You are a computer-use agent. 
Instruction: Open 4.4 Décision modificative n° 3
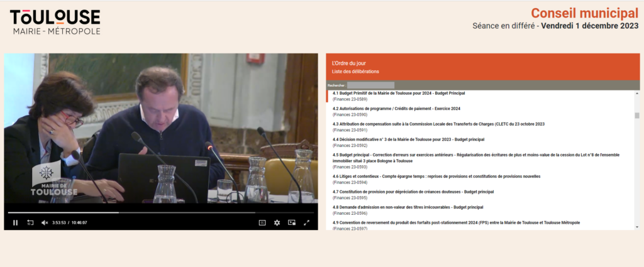point(408,139)
